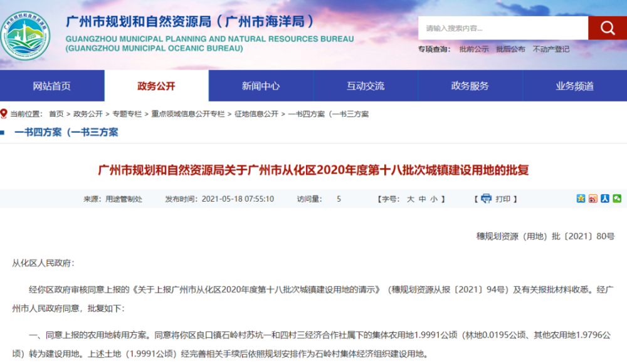Viewport: 627px width, 364px height.
Task: Go to 重点领域信息公开专栏 in breadcrumb
Action: (187, 114)
